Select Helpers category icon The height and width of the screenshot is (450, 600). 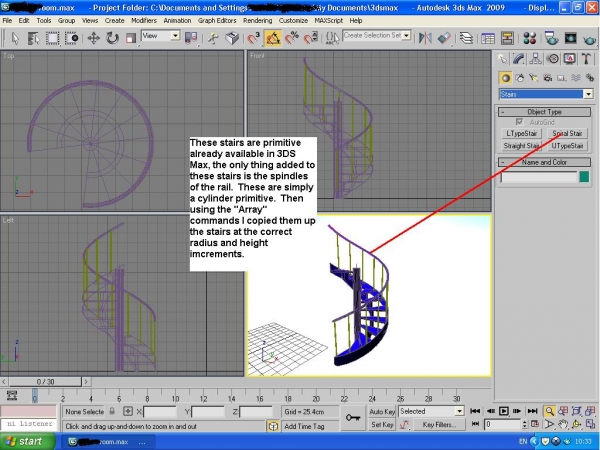coord(562,78)
